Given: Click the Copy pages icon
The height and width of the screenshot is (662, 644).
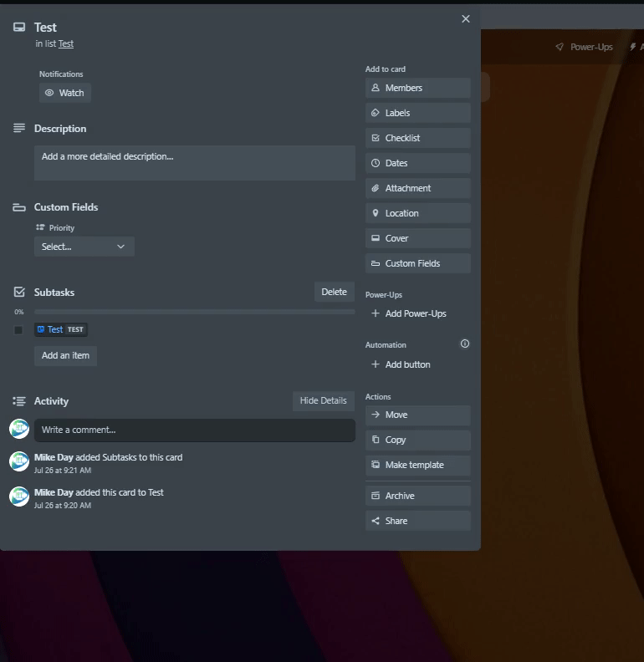Looking at the screenshot, I should point(376,440).
